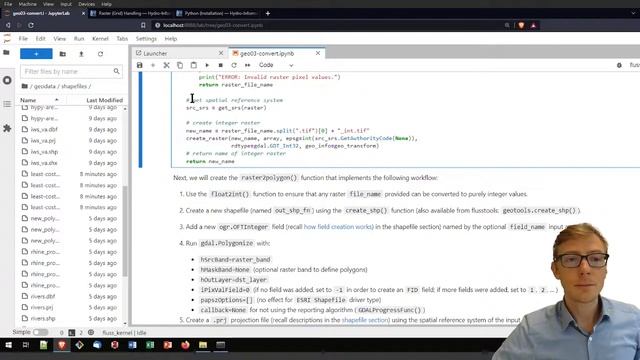
Task: Open the Tabs menu
Action: 122,39
